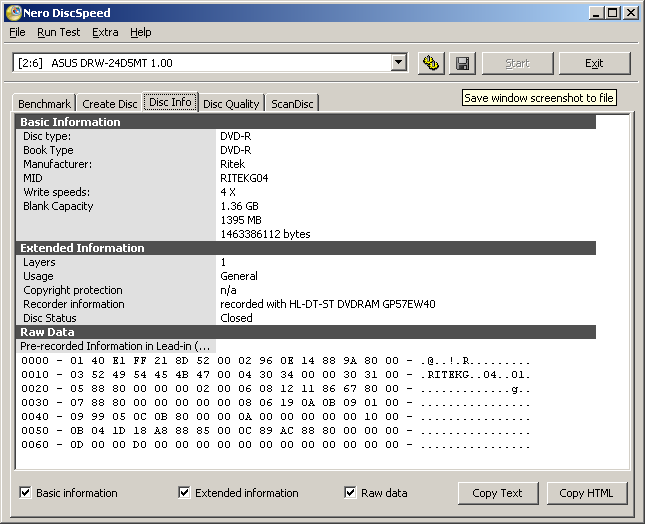Switch to the ScanDisc tab
Image resolution: width=645 pixels, height=524 pixels.
[292, 104]
